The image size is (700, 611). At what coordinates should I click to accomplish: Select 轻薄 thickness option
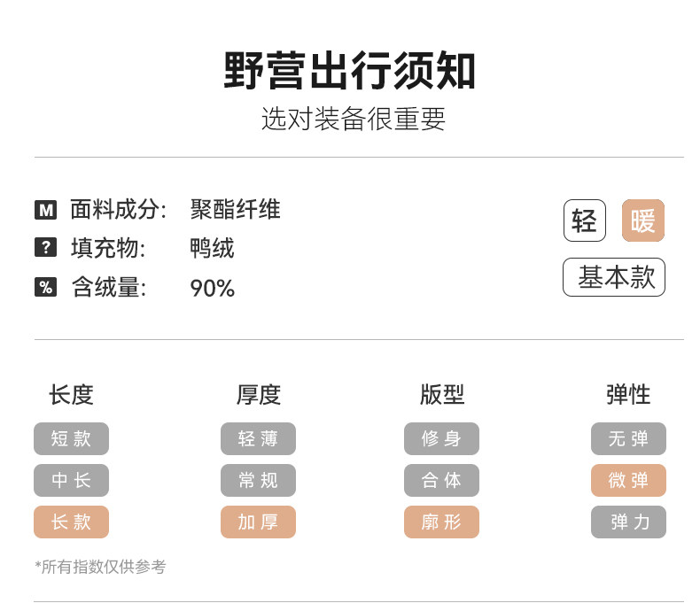258,438
